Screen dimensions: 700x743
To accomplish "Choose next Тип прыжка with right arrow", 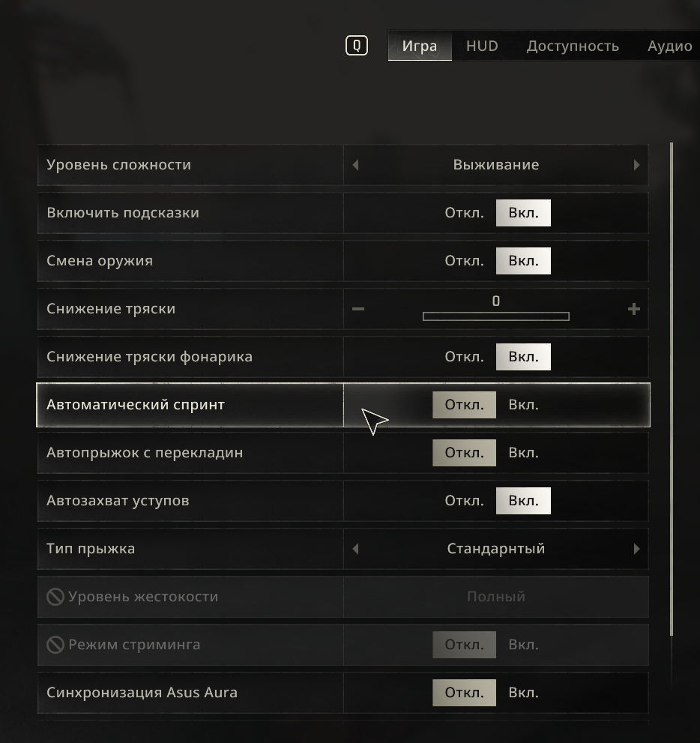I will (x=636, y=549).
